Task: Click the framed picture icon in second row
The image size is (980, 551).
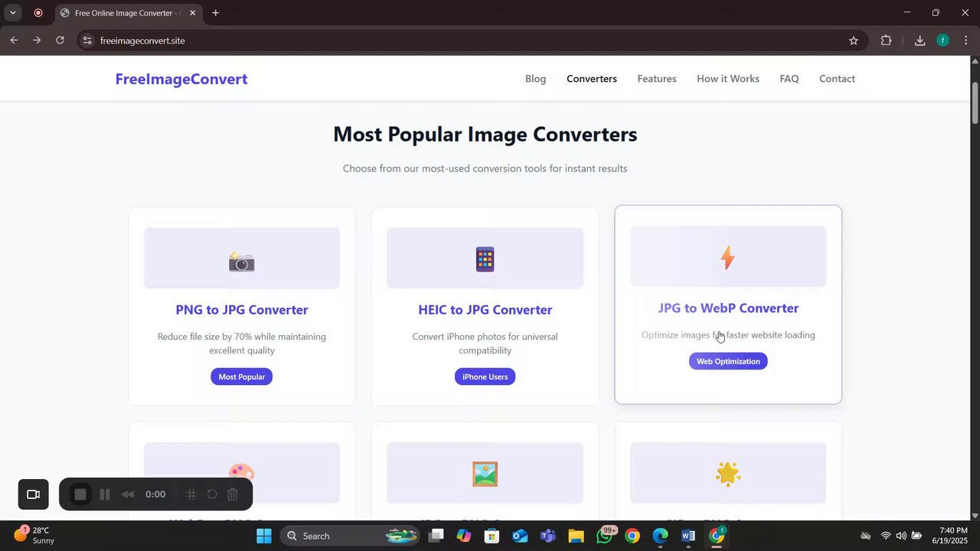Action: coord(485,474)
